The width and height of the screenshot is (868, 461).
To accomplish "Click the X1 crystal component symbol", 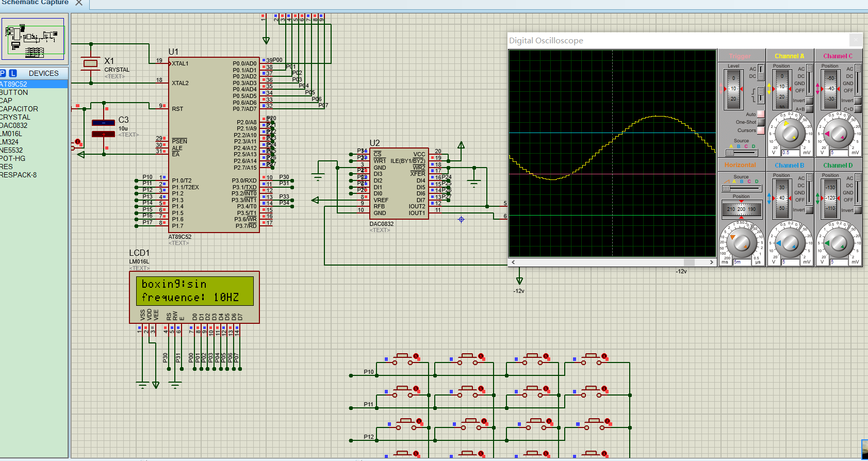I will pyautogui.click(x=91, y=63).
